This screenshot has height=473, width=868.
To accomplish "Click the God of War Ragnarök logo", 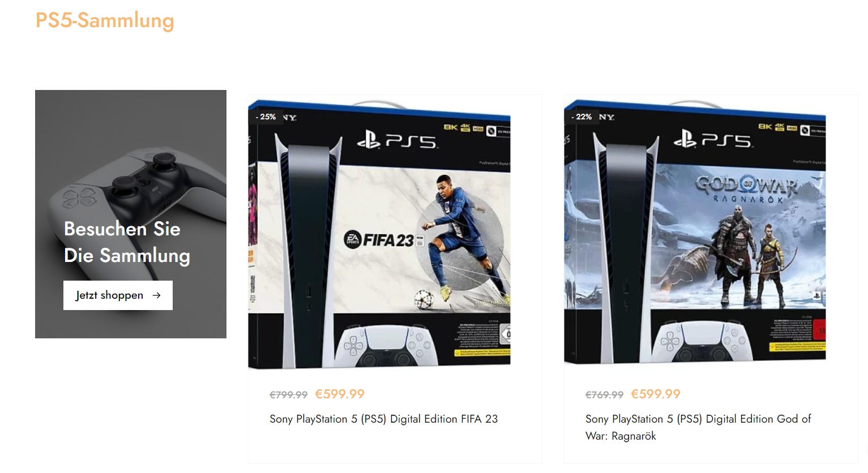I will (x=746, y=190).
